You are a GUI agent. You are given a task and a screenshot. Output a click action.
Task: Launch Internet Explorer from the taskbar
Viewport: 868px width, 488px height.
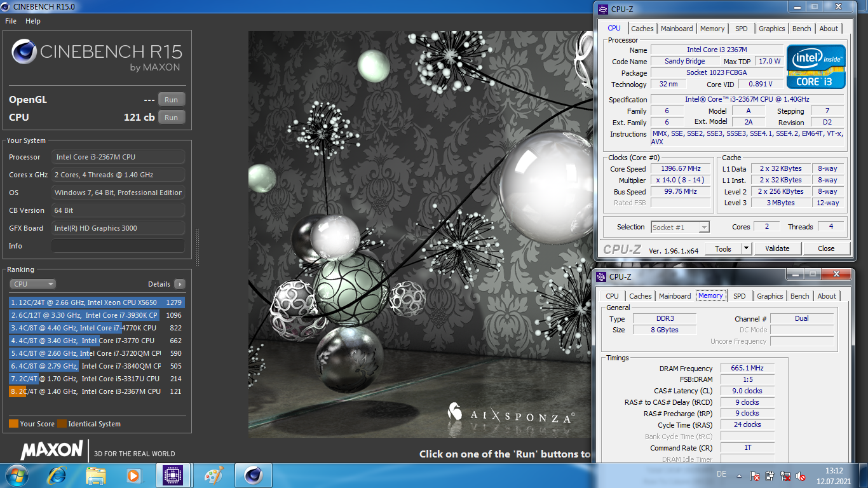pyautogui.click(x=56, y=475)
